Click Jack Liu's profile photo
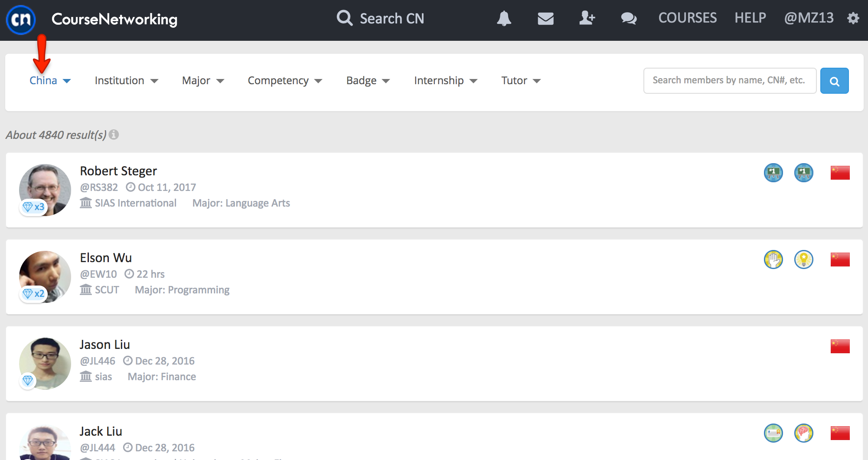 (45, 442)
